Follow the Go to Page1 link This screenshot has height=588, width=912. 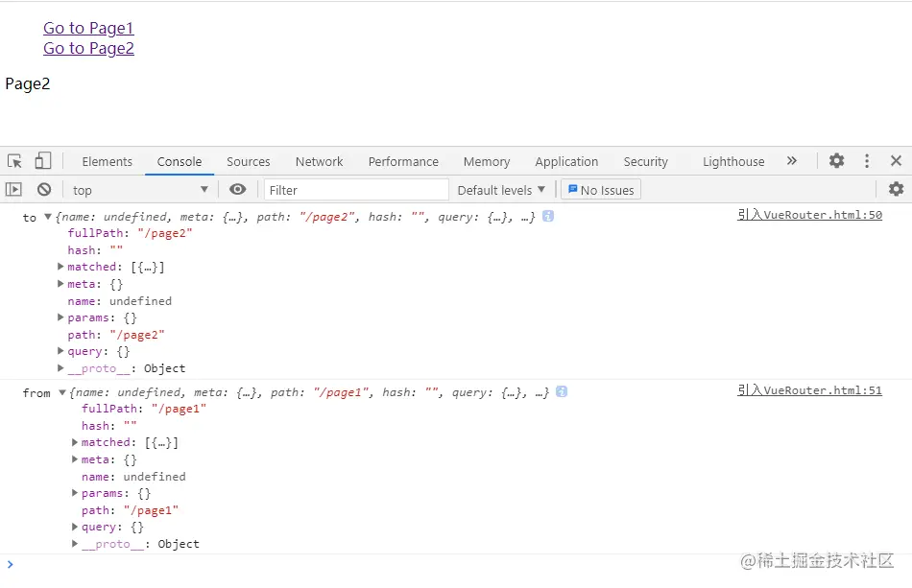coord(88,28)
